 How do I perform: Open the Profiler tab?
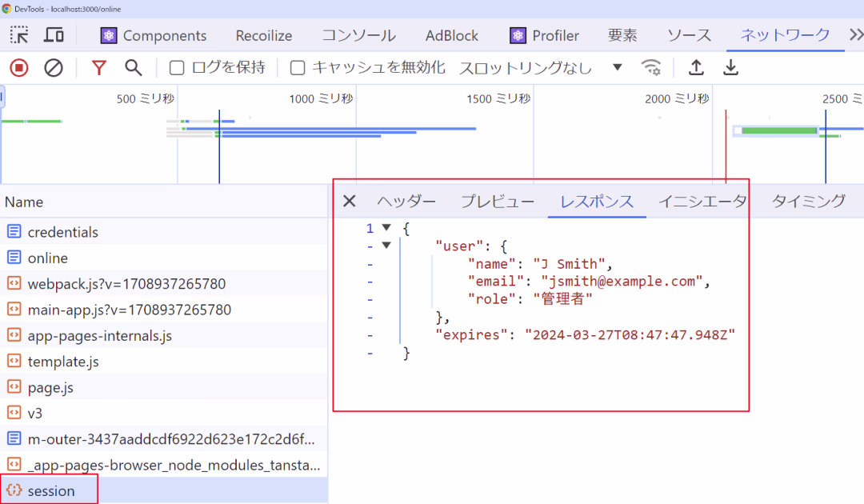pyautogui.click(x=545, y=35)
